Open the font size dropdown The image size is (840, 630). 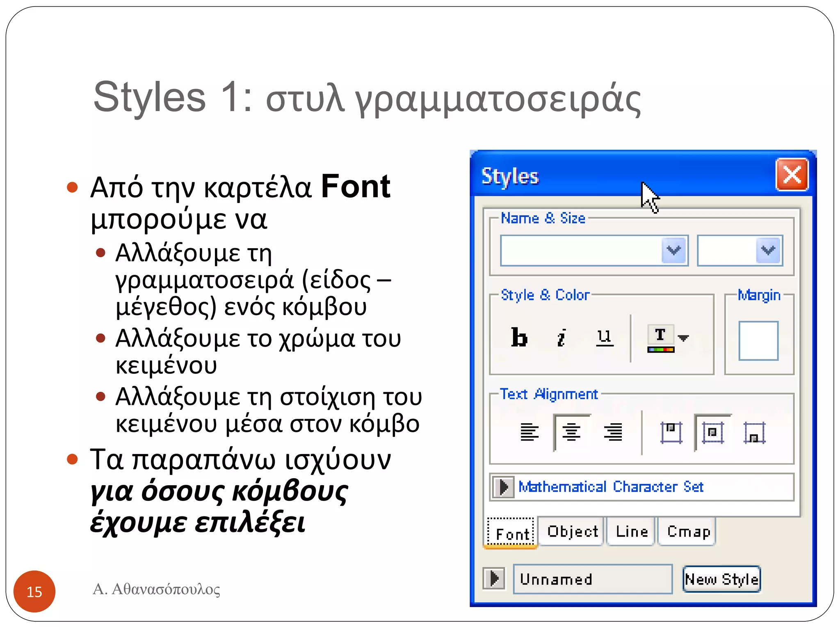coord(768,250)
